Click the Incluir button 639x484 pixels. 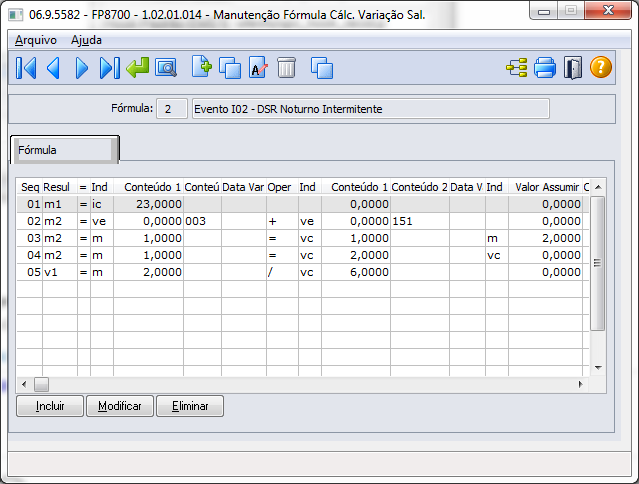pos(50,406)
